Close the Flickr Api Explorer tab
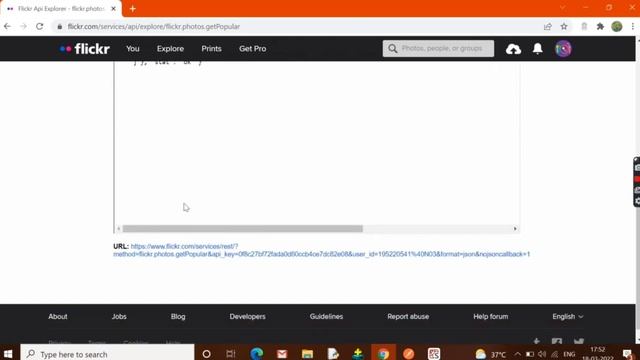Image resolution: width=640 pixels, height=360 pixels. 113,9
